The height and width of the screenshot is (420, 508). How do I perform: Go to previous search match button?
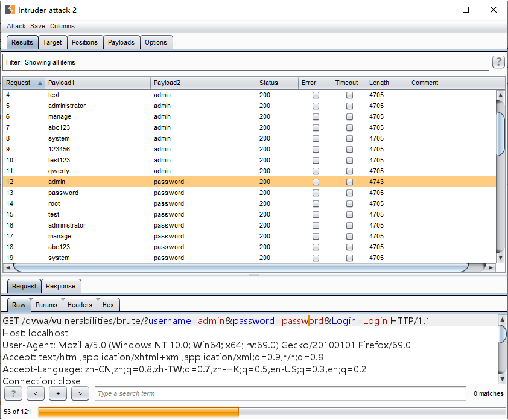click(36, 393)
